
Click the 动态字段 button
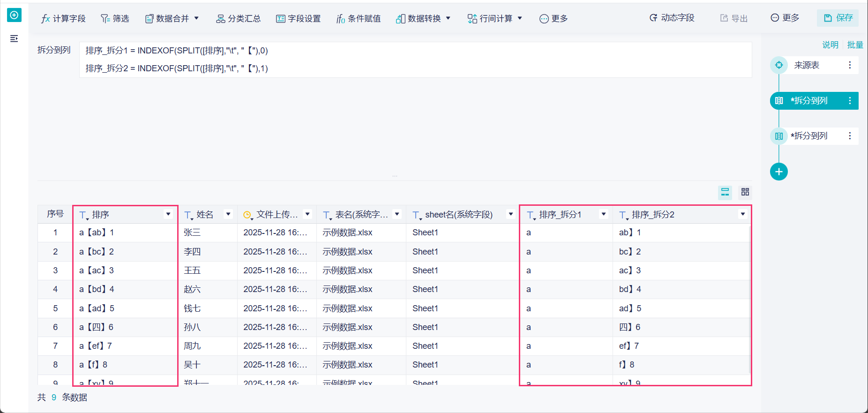[672, 18]
